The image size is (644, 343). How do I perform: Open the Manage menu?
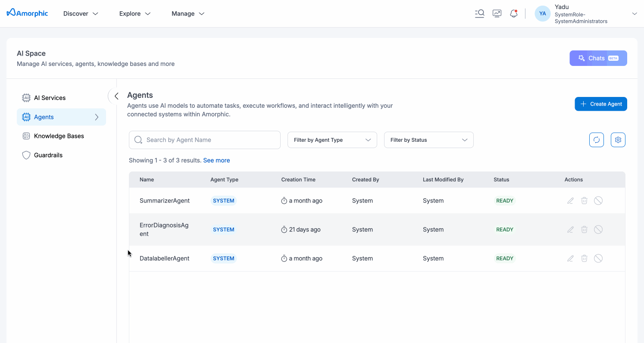coord(188,14)
